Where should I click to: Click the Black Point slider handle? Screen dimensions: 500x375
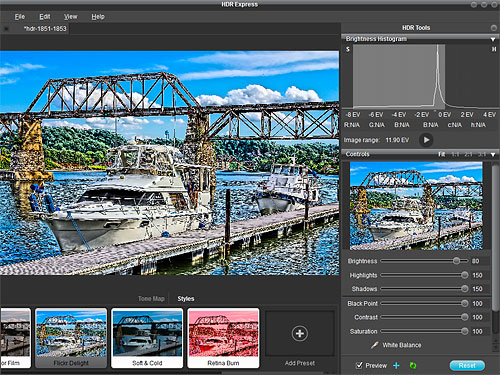click(x=465, y=303)
